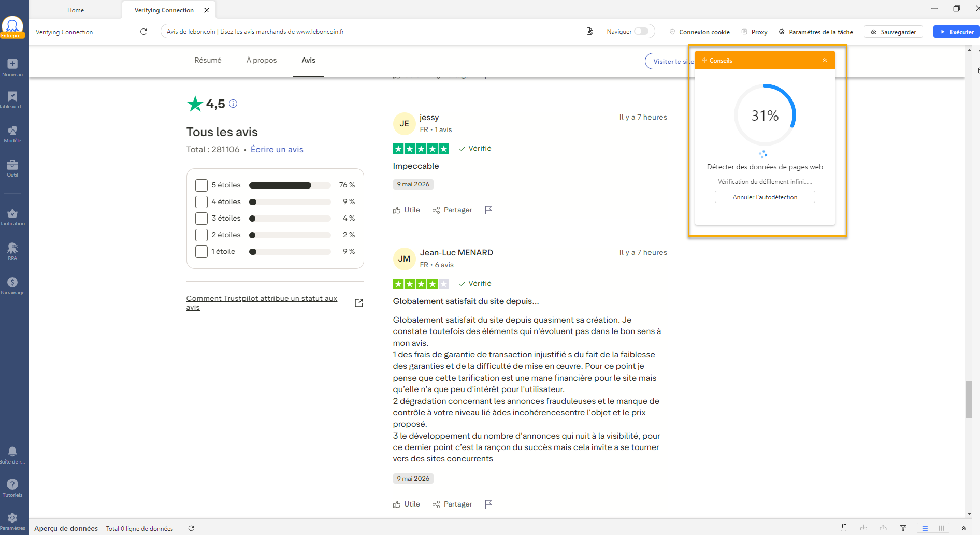Click the Proxy option

(x=754, y=32)
